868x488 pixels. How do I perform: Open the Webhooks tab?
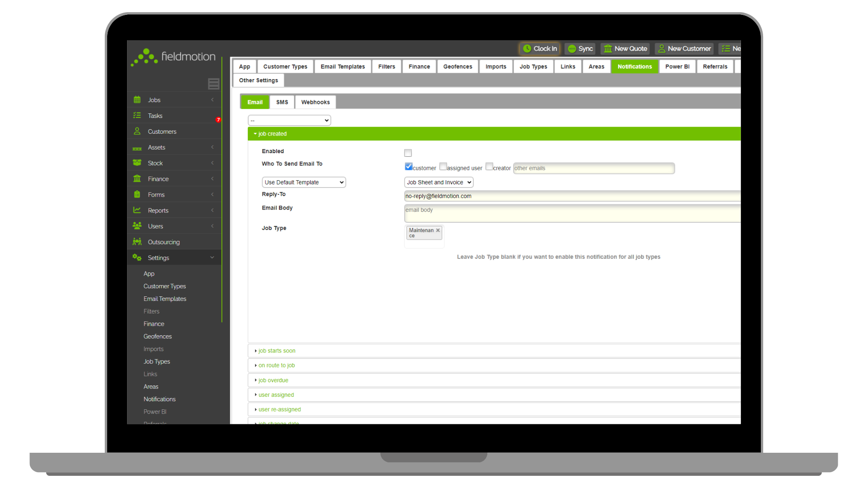coord(315,102)
